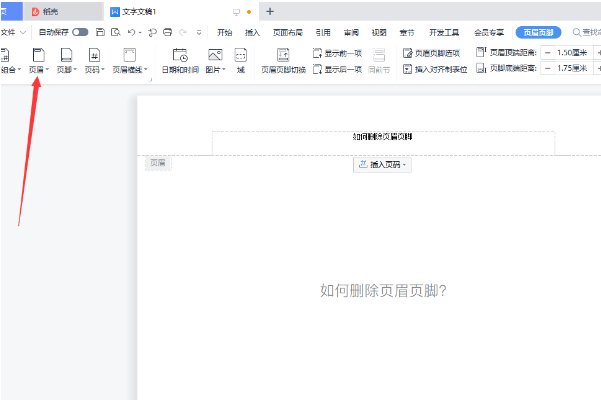The height and width of the screenshot is (400, 601).
Task: Expand the chevron next to 文件
Action: point(23,33)
